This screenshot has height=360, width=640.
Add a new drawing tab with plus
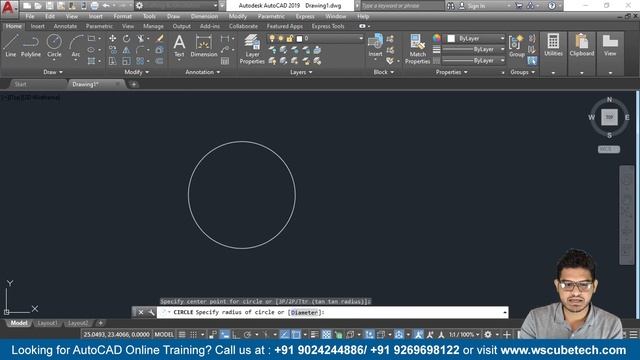click(x=133, y=84)
